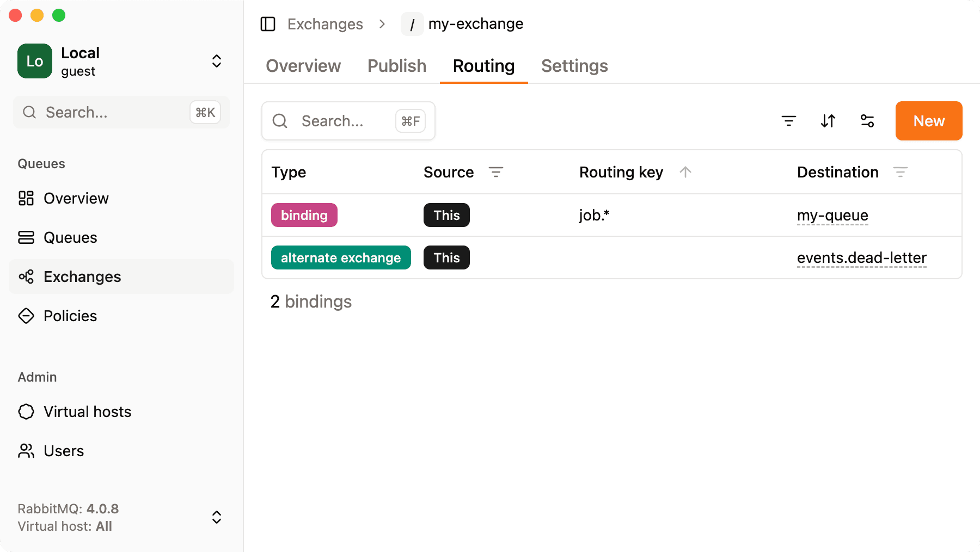Open the Overview tab

303,66
